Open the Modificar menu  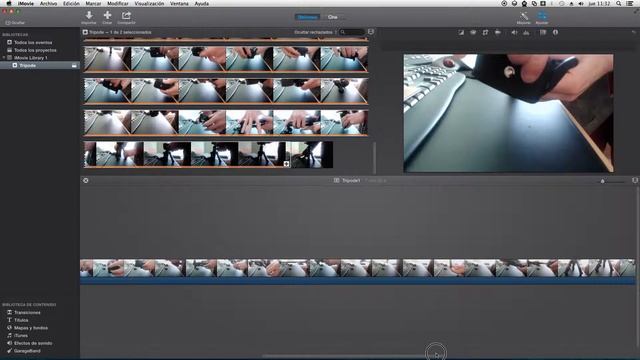click(118, 3)
